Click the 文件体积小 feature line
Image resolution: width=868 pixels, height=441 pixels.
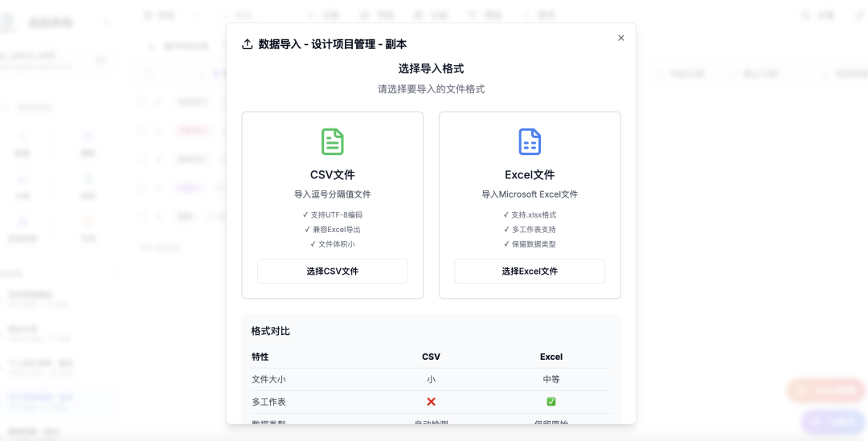click(x=333, y=244)
